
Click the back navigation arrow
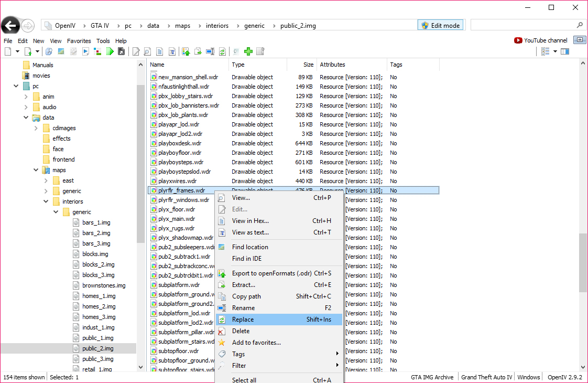tap(10, 26)
